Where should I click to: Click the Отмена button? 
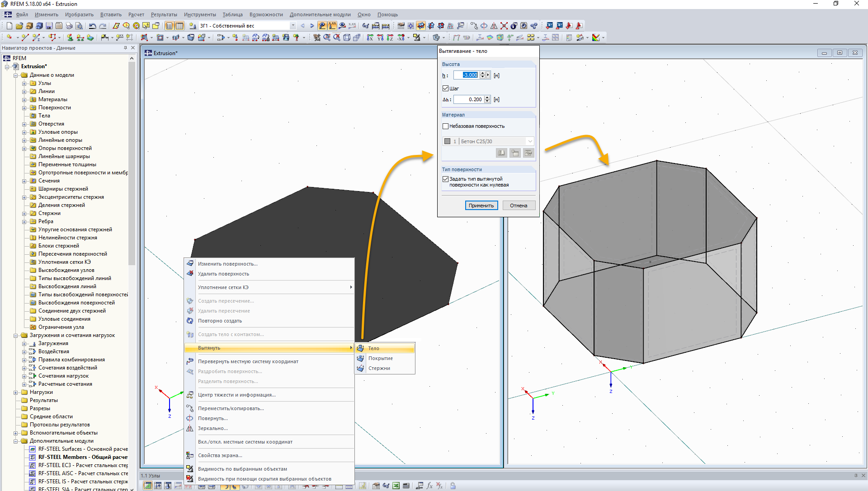point(519,206)
